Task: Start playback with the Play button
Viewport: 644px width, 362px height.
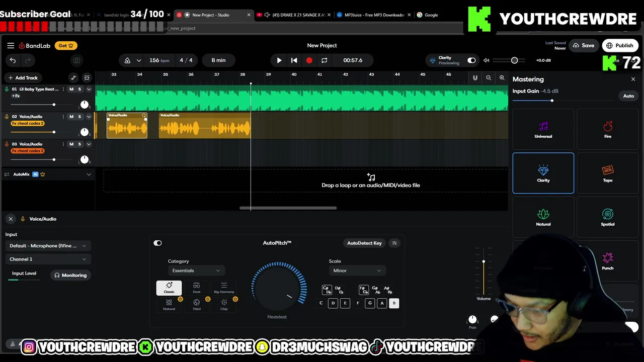Action: point(279,60)
